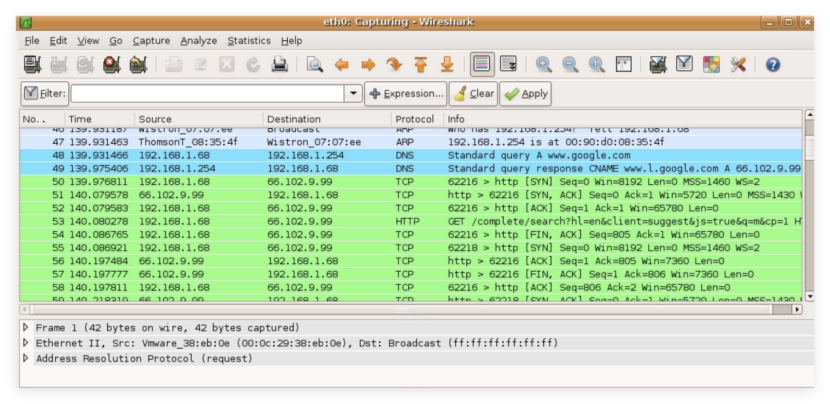Go back in packet history
Screen dimensions: 830x404
[341, 65]
